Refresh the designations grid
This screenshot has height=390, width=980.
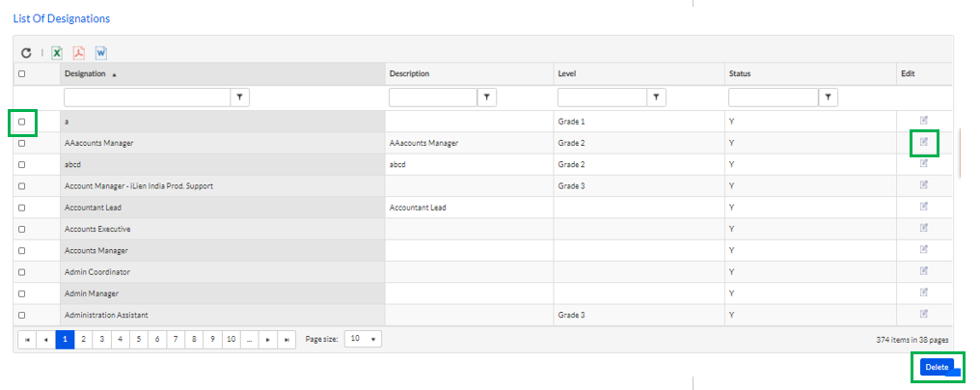26,54
